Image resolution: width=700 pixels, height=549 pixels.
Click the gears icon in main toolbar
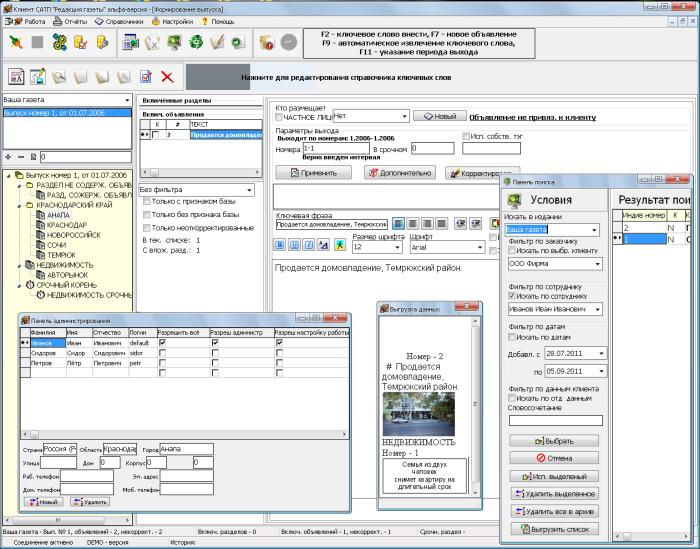click(x=58, y=42)
